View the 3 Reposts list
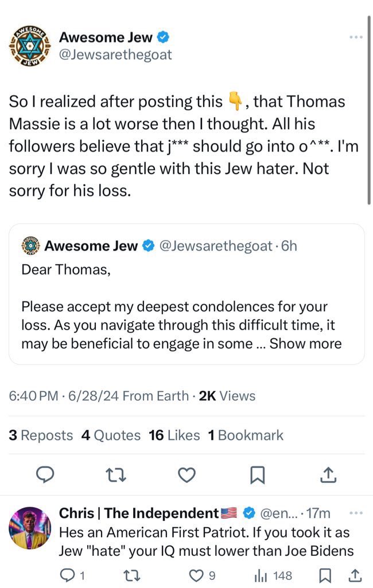Screen dimensions: 373x588 click(41, 435)
